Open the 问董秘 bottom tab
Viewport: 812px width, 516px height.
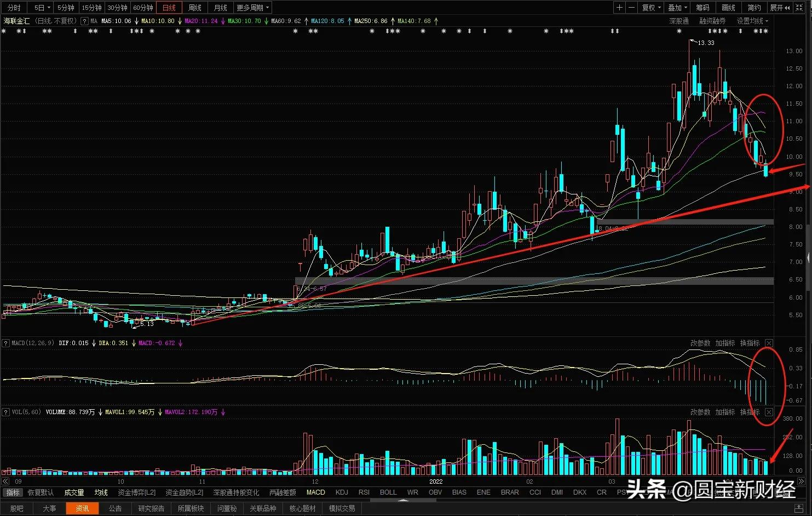[227, 508]
